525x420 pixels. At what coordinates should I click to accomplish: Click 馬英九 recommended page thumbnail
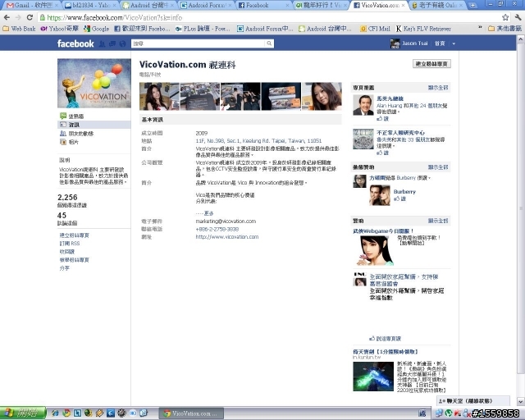(363, 105)
